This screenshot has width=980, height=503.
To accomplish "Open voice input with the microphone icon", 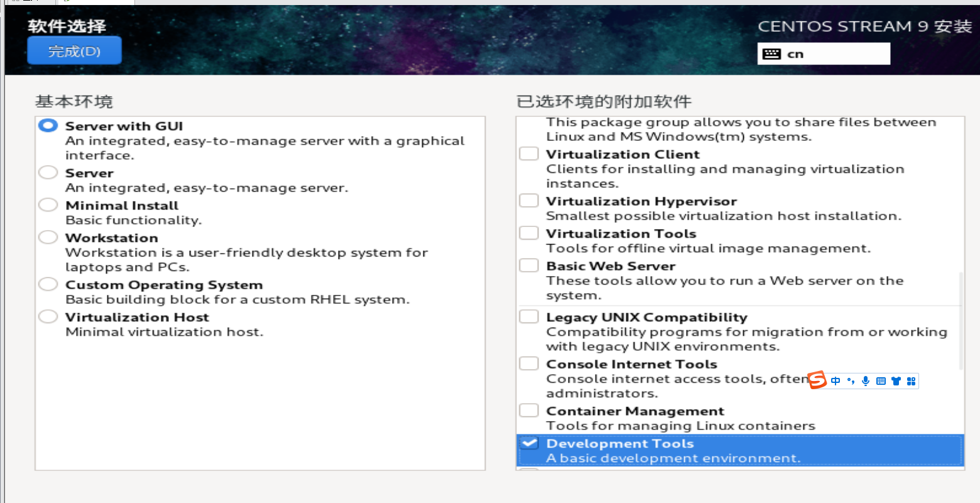I will click(865, 380).
